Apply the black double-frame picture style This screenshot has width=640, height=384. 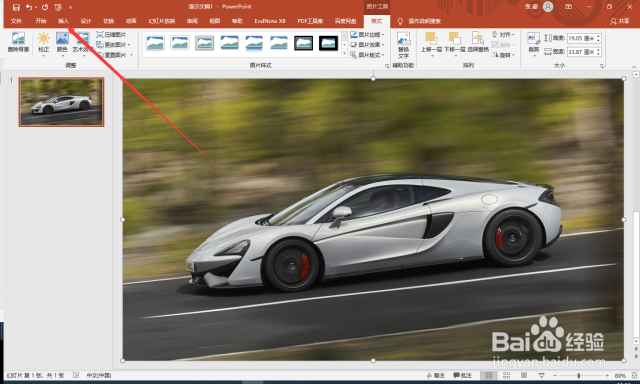click(303, 43)
